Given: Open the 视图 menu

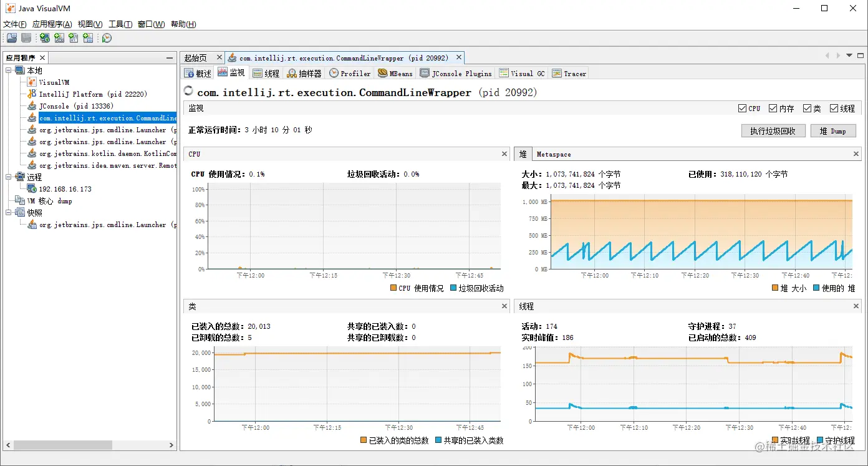Looking at the screenshot, I should pos(90,24).
